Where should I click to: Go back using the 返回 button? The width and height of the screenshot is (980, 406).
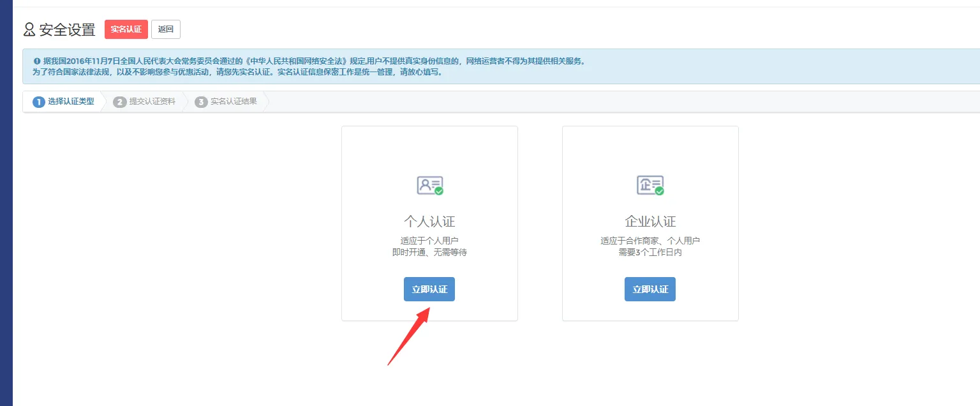[x=166, y=29]
